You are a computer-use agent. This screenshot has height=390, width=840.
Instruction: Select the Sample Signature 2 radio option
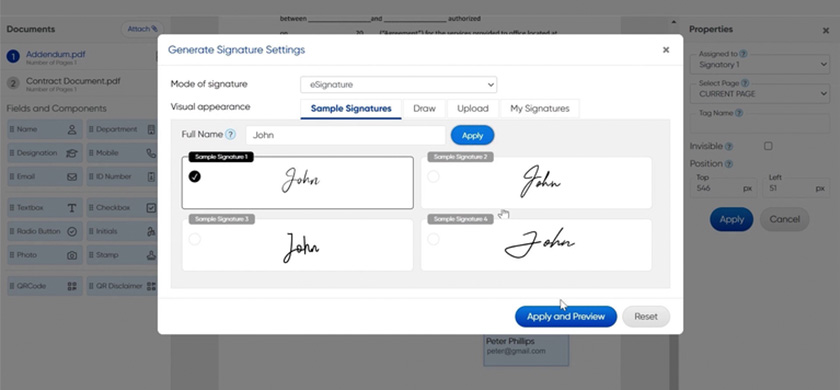[x=433, y=177]
